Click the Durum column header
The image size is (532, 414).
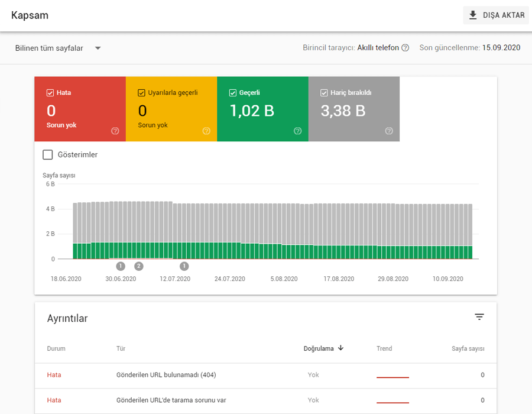click(x=56, y=348)
